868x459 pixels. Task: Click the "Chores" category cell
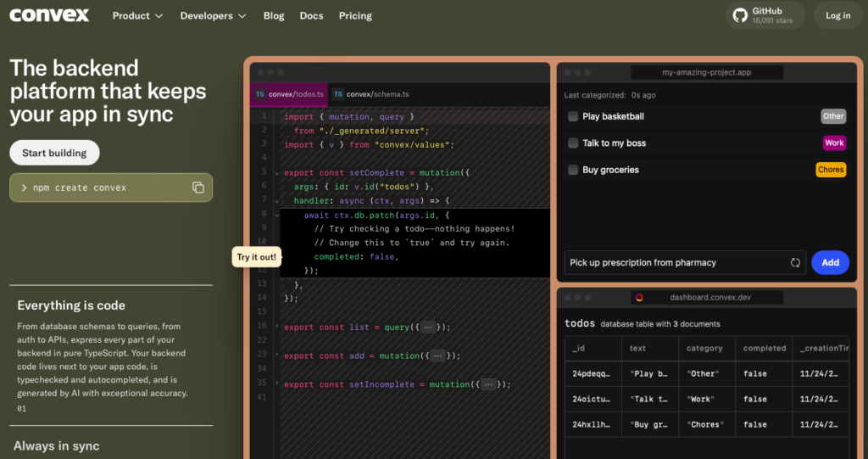(x=705, y=424)
